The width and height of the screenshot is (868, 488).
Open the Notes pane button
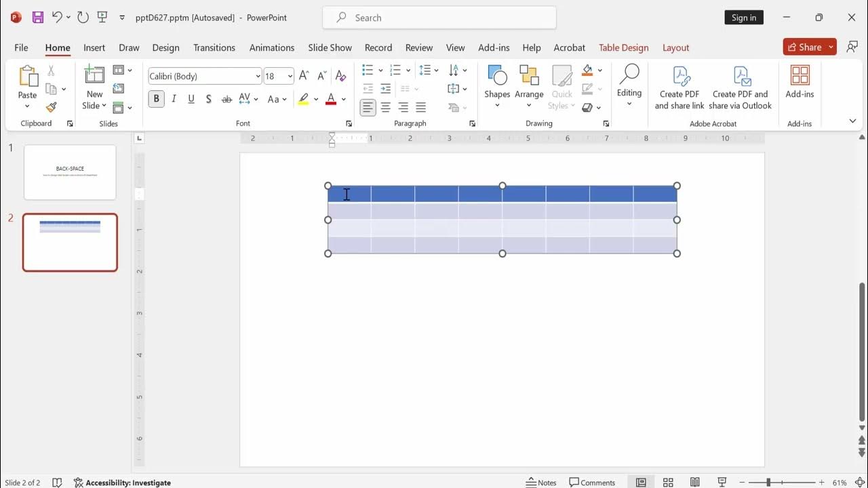coord(541,483)
